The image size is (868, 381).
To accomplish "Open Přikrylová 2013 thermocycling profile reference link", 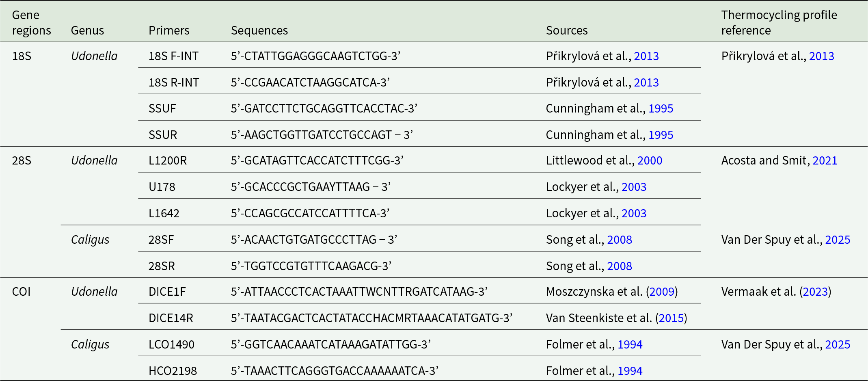I will (822, 56).
